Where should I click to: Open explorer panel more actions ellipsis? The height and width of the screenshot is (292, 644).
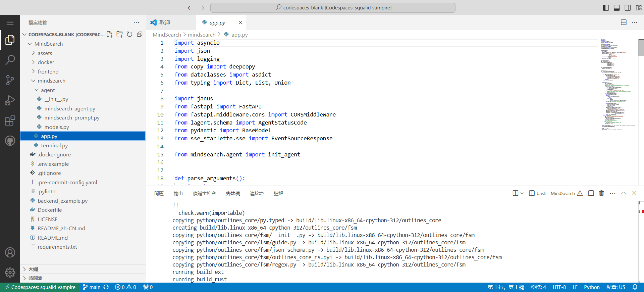point(136,22)
